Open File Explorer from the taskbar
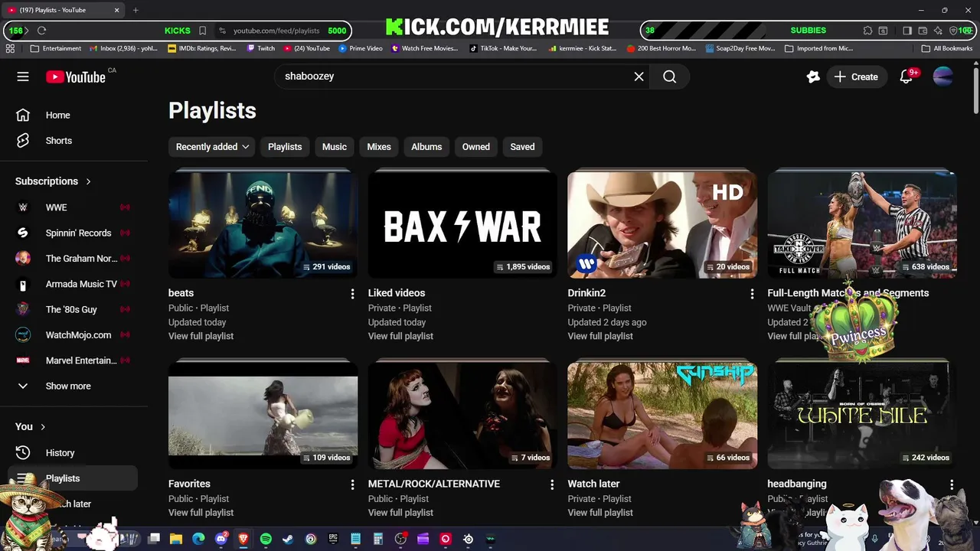This screenshot has width=980, height=551. (x=176, y=539)
